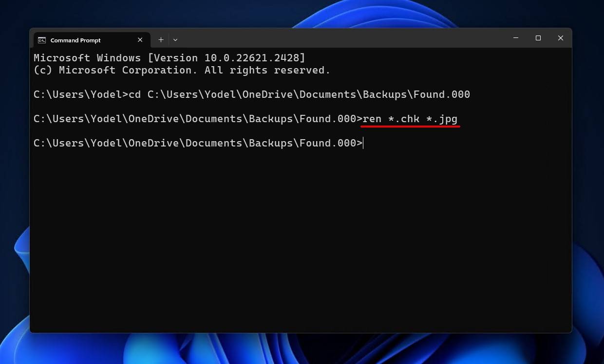Click the Command Prompt icon in tab
This screenshot has height=364, width=604.
pos(42,40)
